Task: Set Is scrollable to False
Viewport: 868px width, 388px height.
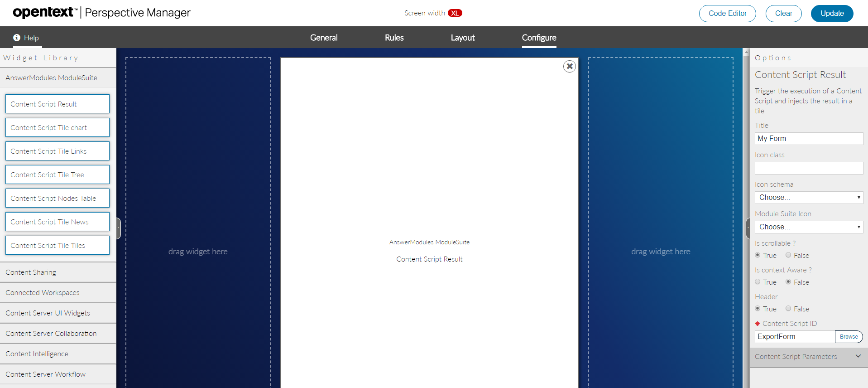Action: pos(788,255)
